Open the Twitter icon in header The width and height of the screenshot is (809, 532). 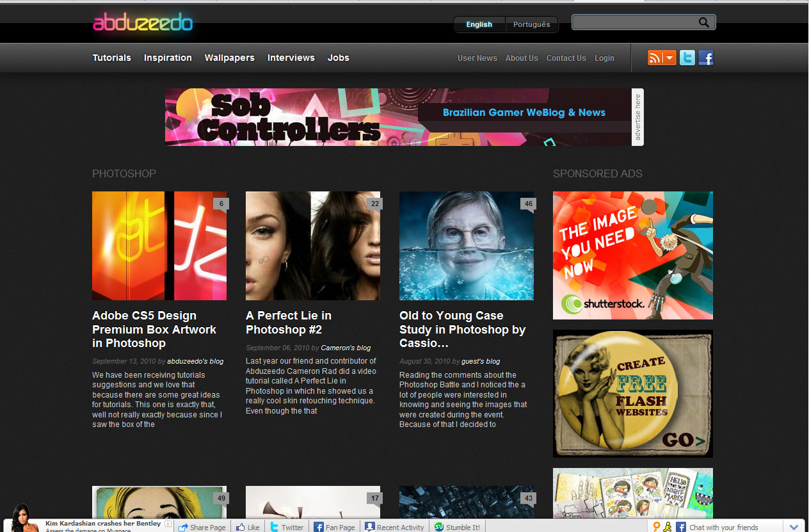tap(687, 58)
